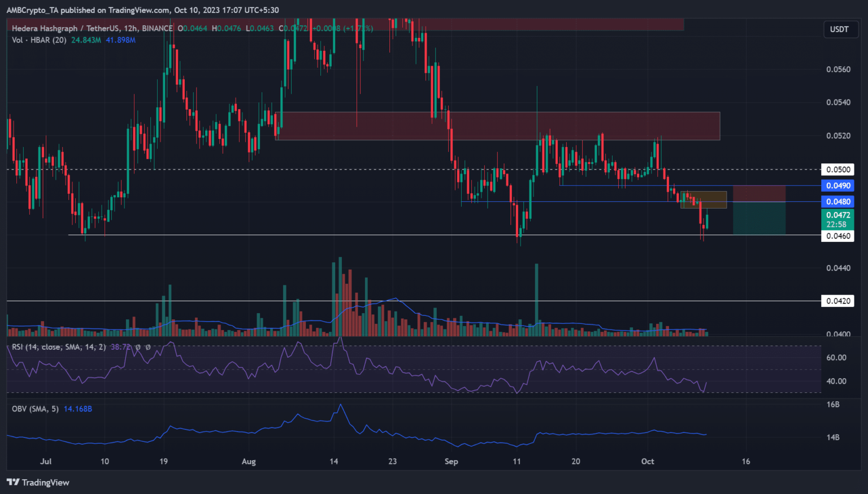Click the Hedera Hashgraph / TetherUS symbol title
This screenshot has height=494, width=868.
click(92, 28)
